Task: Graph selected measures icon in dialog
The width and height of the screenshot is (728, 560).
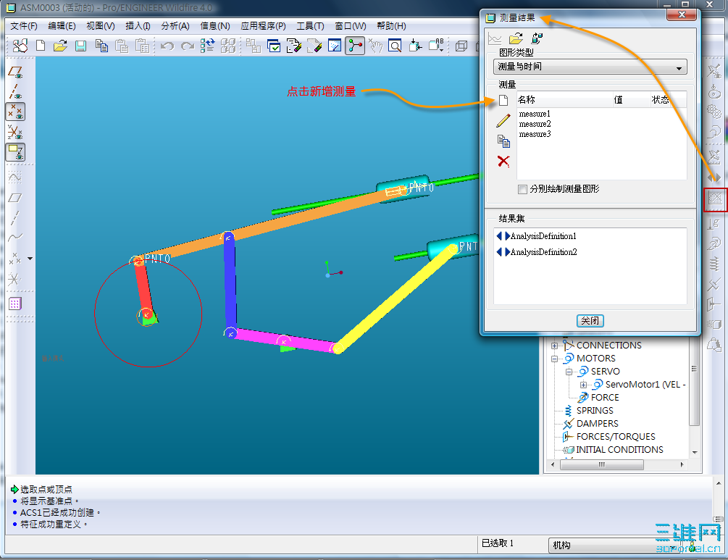Action: 495,38
